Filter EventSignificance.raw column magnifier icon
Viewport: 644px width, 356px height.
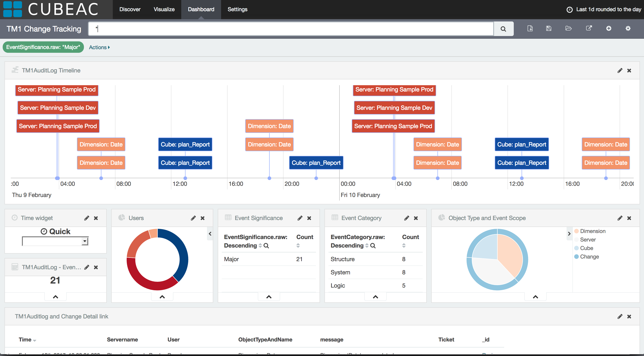pos(266,246)
